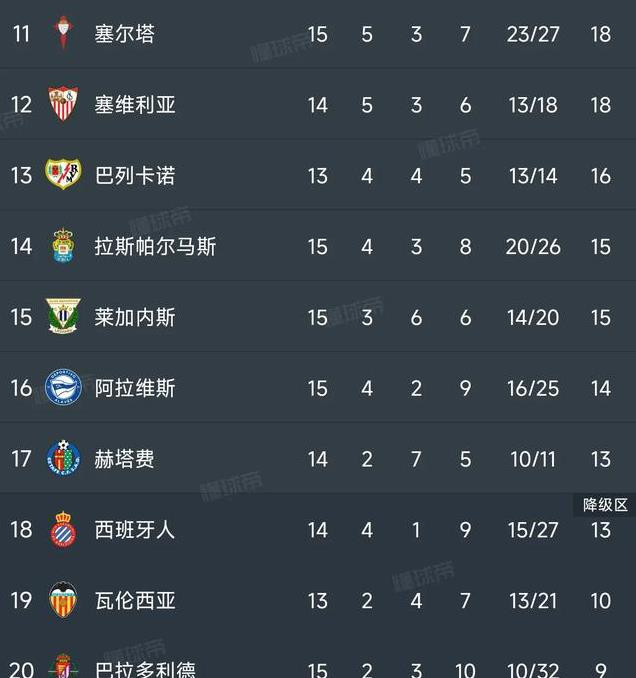
Task: Click the Celta Vigo (塞尔塔) club crest
Action: 64,33
